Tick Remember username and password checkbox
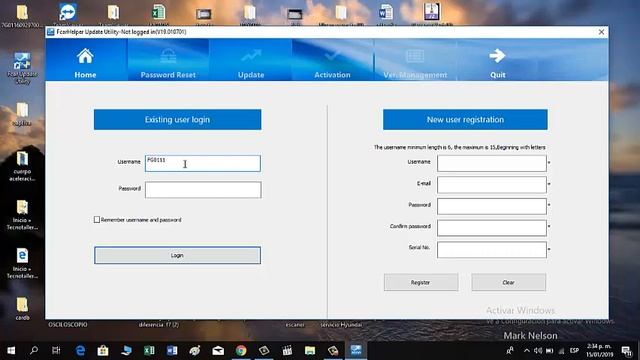Viewport: 640px width, 360px height. (97, 220)
